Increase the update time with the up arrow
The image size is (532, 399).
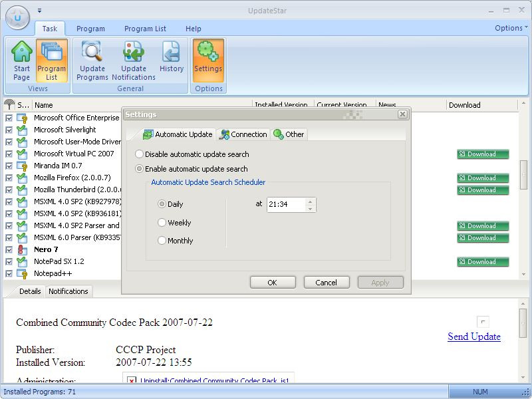point(310,201)
